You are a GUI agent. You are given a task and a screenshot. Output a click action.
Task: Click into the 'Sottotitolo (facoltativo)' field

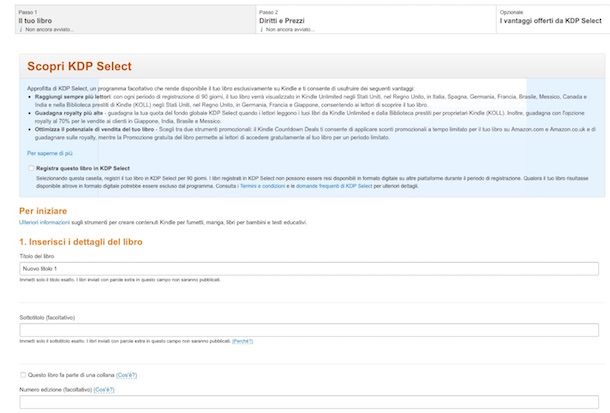pos(308,329)
